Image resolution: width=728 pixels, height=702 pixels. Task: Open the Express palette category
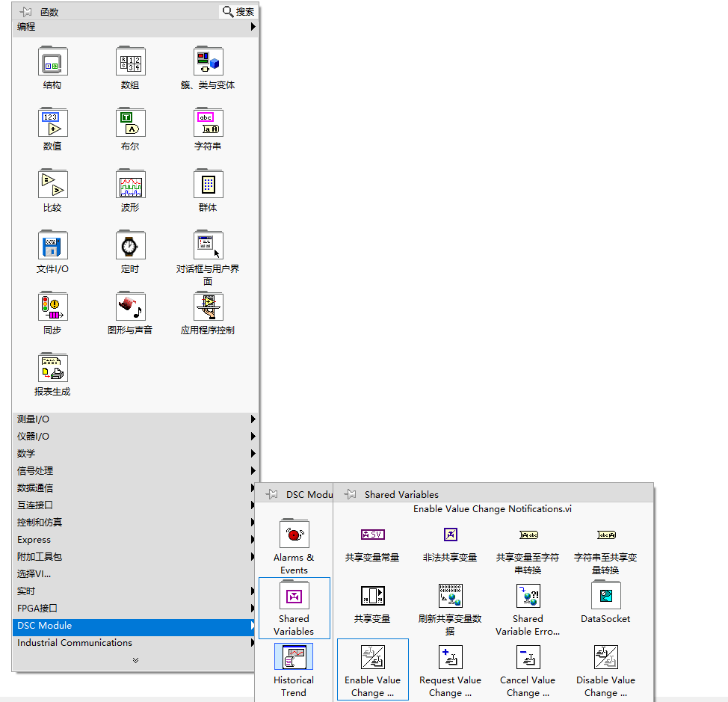135,540
